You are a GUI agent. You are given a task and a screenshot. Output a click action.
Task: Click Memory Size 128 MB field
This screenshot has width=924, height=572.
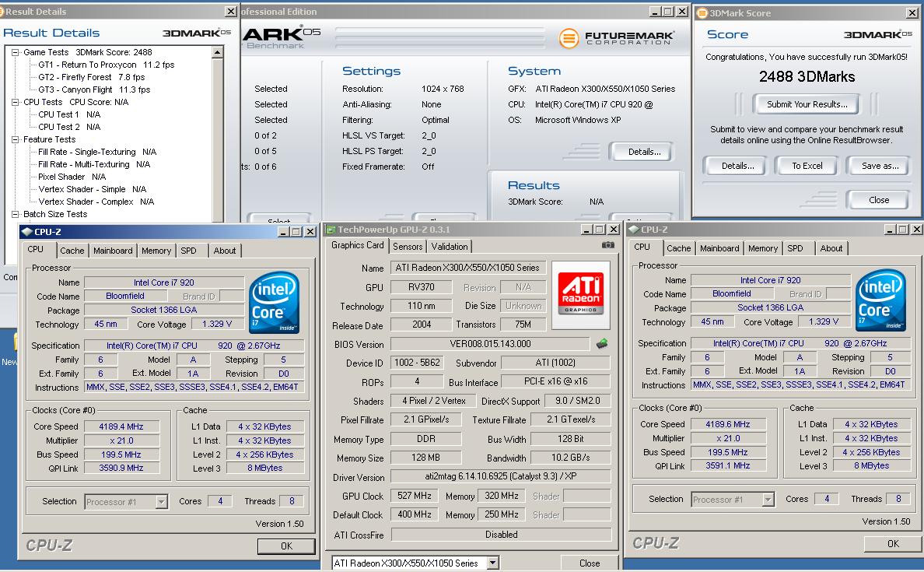426,458
